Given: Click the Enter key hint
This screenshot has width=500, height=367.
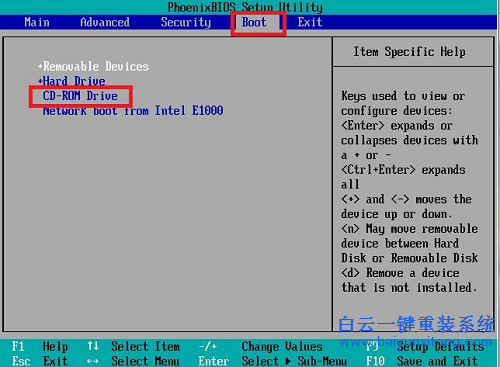Looking at the screenshot, I should coord(214,361).
